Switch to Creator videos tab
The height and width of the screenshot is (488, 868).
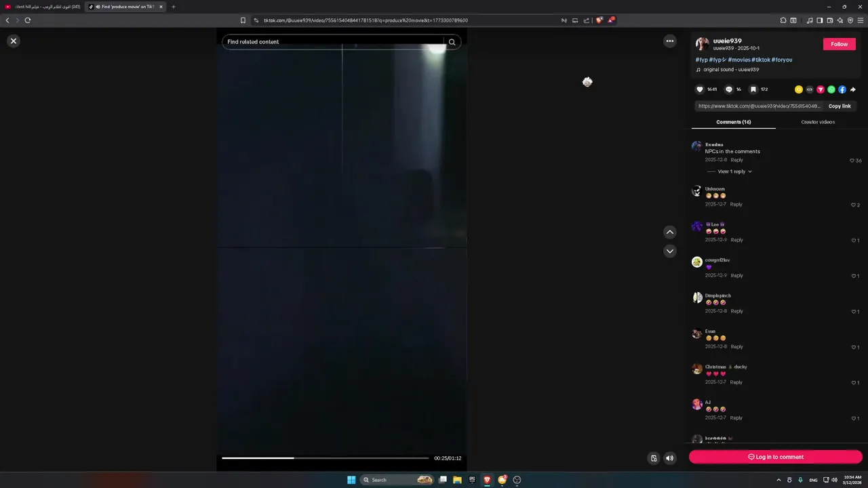[x=818, y=122]
